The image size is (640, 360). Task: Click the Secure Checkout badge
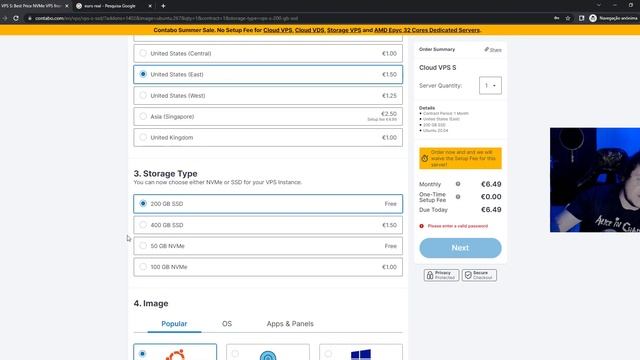(x=479, y=275)
